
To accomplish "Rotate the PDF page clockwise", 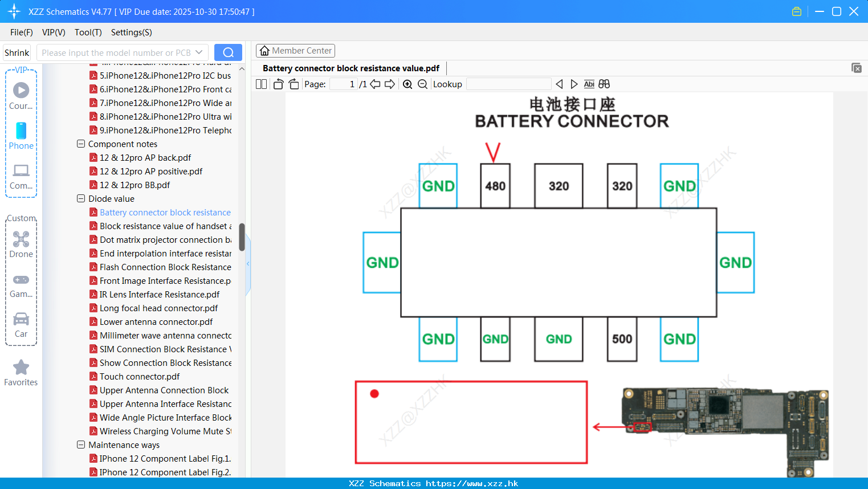I will 294,84.
